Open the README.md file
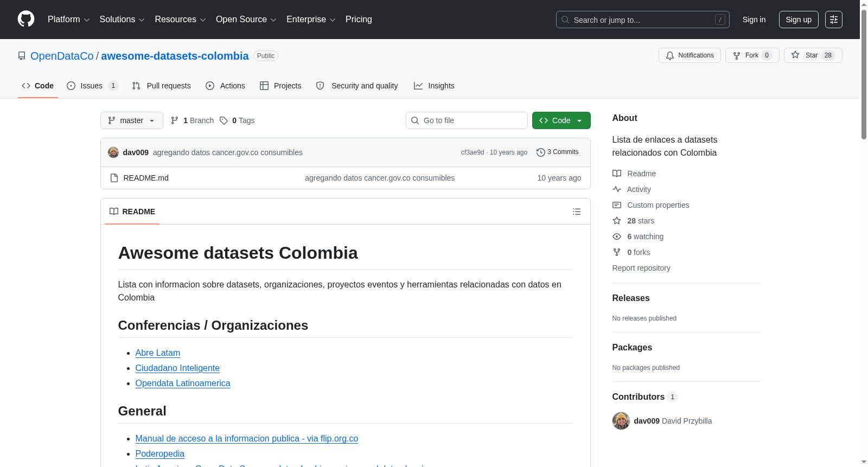 click(x=146, y=178)
